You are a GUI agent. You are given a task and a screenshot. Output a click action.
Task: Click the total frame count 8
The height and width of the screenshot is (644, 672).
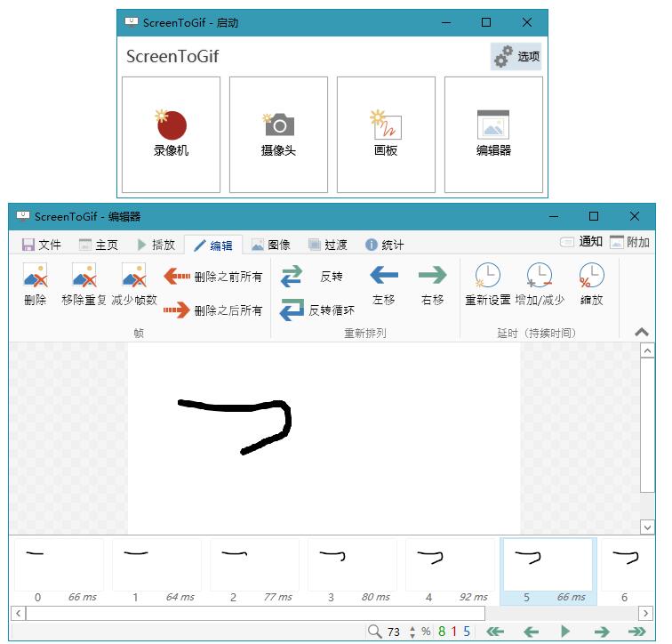[442, 632]
